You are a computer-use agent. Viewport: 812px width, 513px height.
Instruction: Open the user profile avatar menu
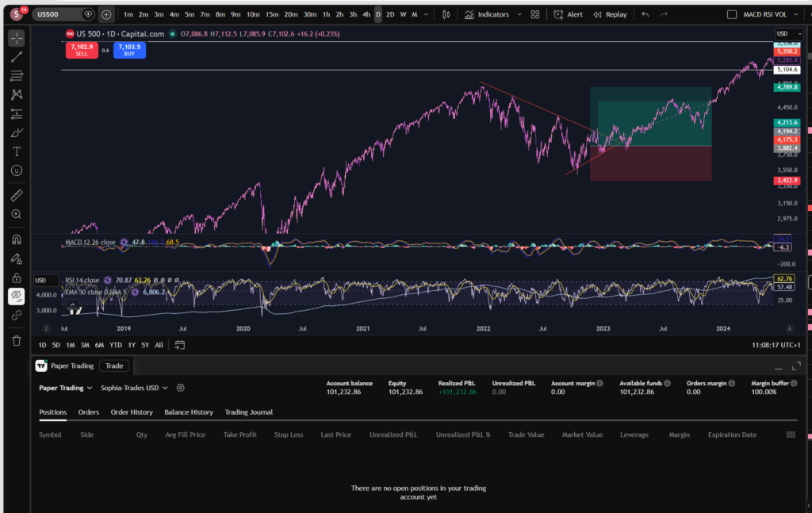17,14
